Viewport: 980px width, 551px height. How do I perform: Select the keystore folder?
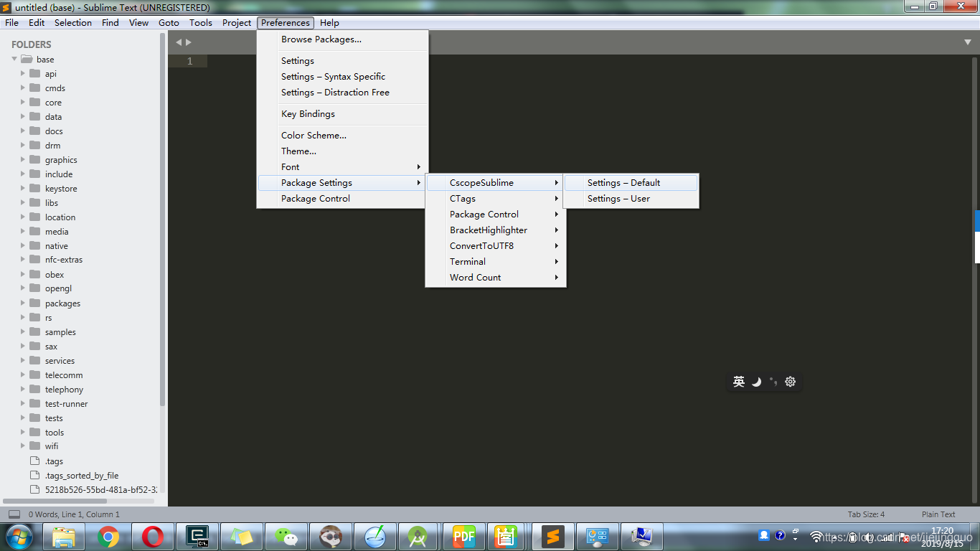coord(61,189)
